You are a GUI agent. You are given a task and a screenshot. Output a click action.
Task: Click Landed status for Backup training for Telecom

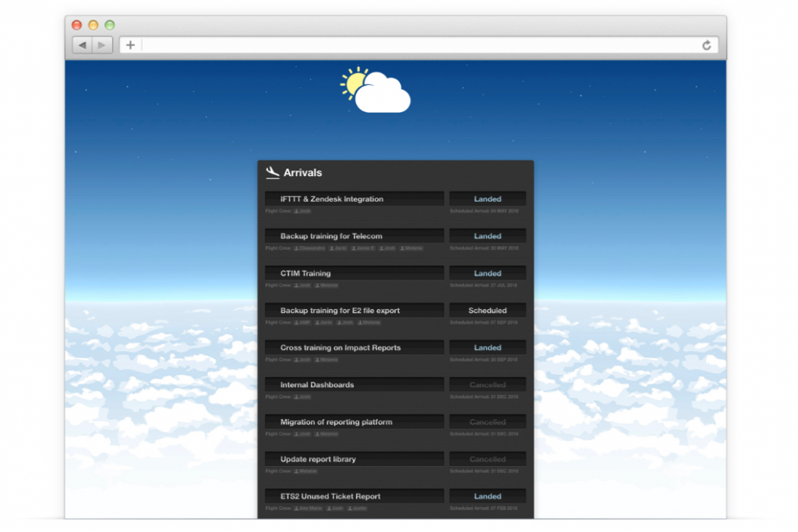[x=488, y=236]
